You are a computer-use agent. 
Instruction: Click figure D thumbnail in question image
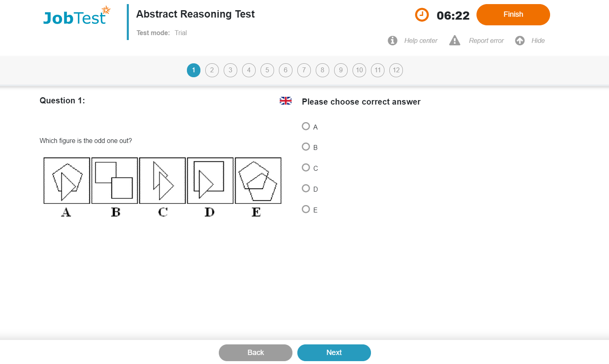coord(210,181)
